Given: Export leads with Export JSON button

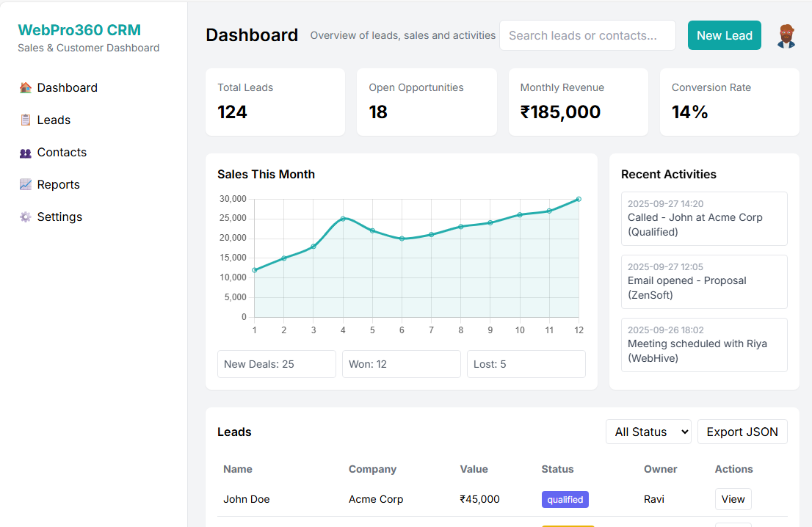Looking at the screenshot, I should tap(742, 432).
